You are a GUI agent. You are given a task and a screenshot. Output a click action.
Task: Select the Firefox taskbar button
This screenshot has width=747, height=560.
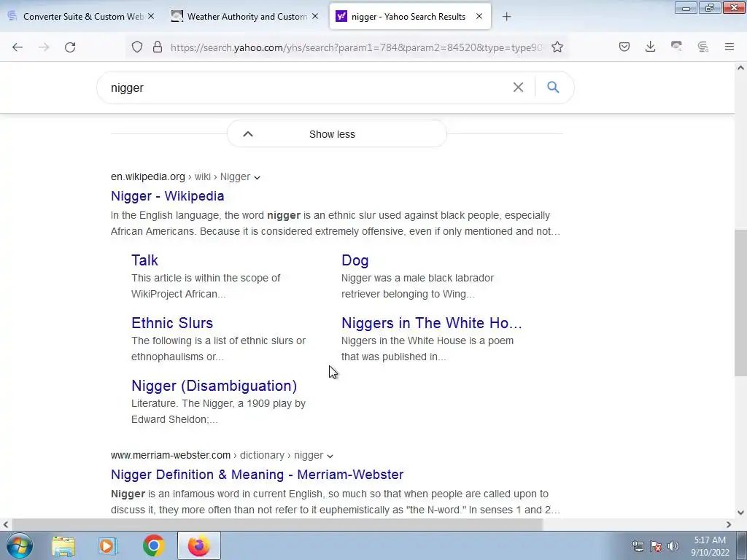tap(198, 545)
